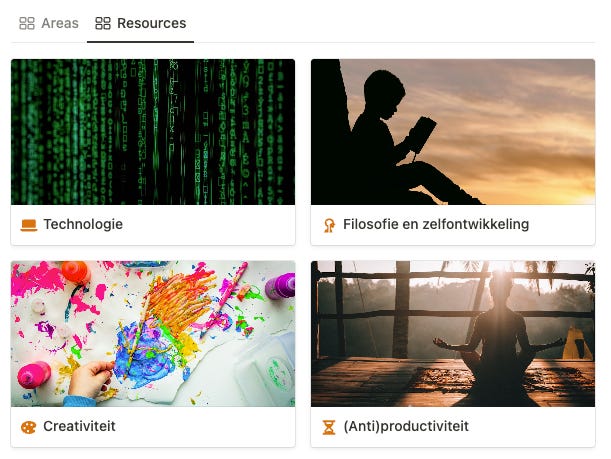Click the hourglass icon beside (Anti)productiviteit
The width and height of the screenshot is (611, 459).
(x=329, y=427)
